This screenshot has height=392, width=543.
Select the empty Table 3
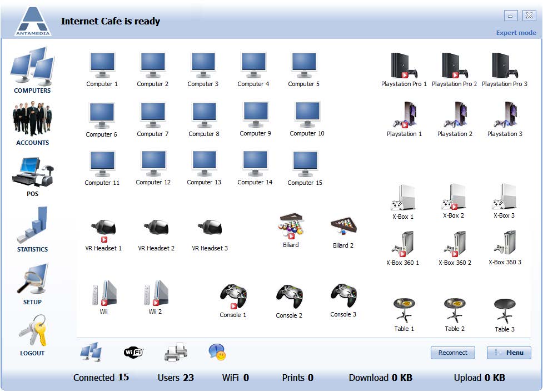[505, 315]
